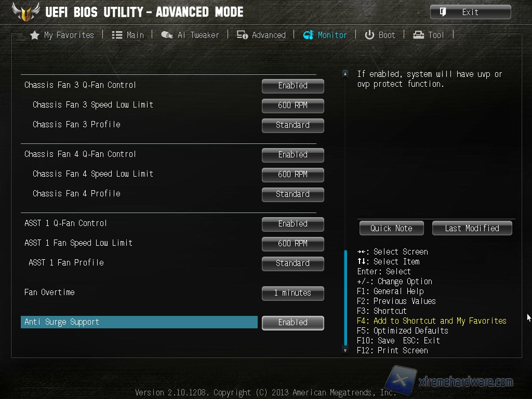Toggle Anti Surge Support Enabled value
The height and width of the screenshot is (399, 532).
point(293,323)
